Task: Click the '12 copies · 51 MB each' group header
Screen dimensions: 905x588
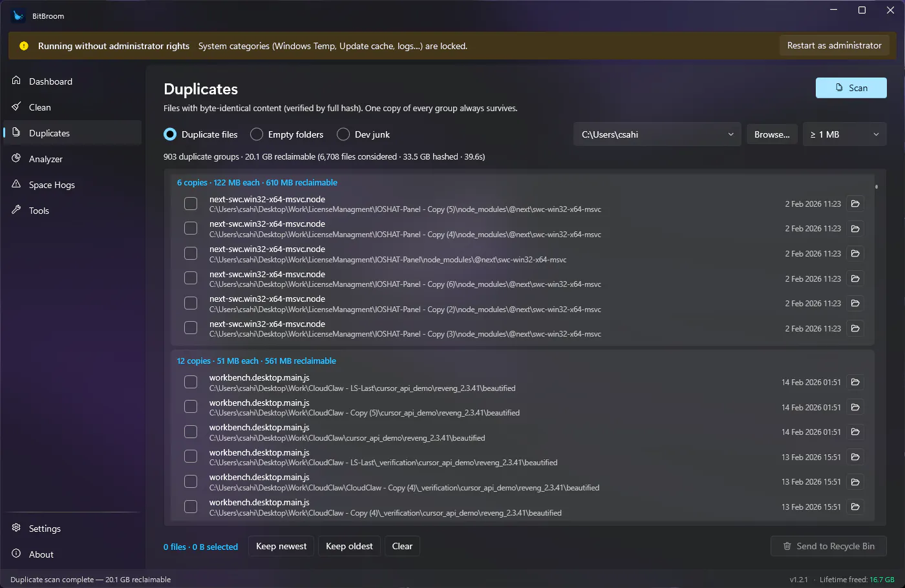Action: (257, 361)
